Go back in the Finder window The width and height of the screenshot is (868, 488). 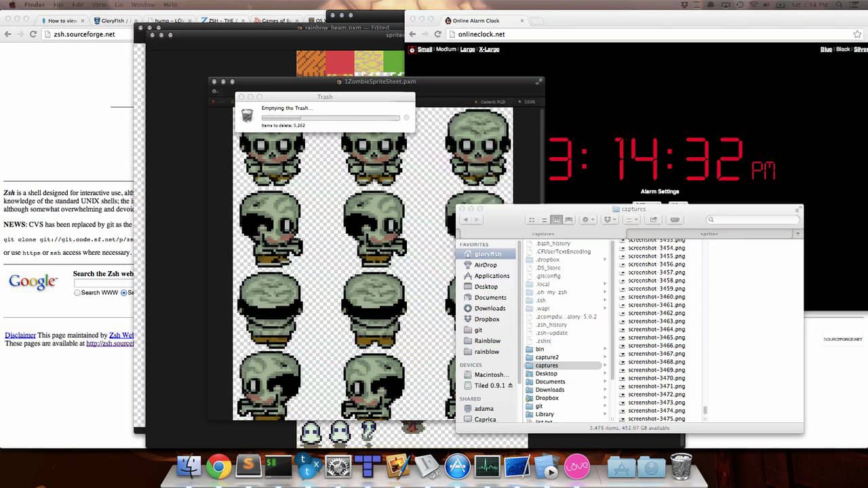pyautogui.click(x=465, y=220)
